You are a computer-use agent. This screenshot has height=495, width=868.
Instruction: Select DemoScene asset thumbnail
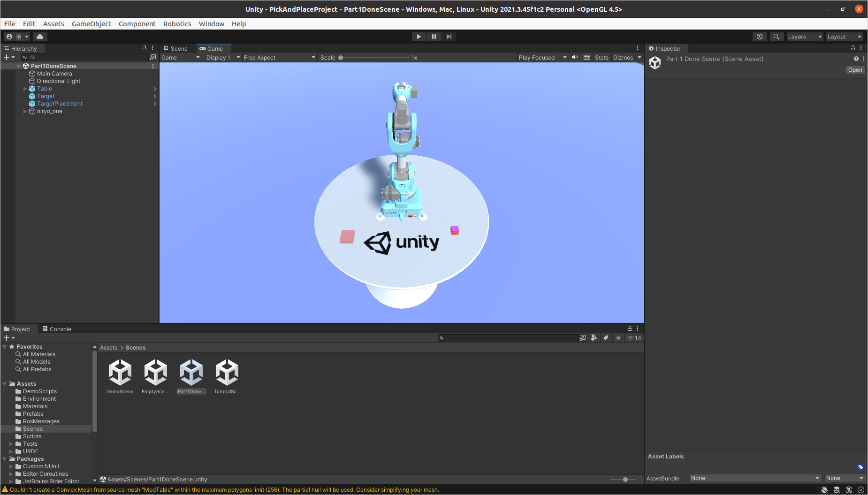(120, 376)
